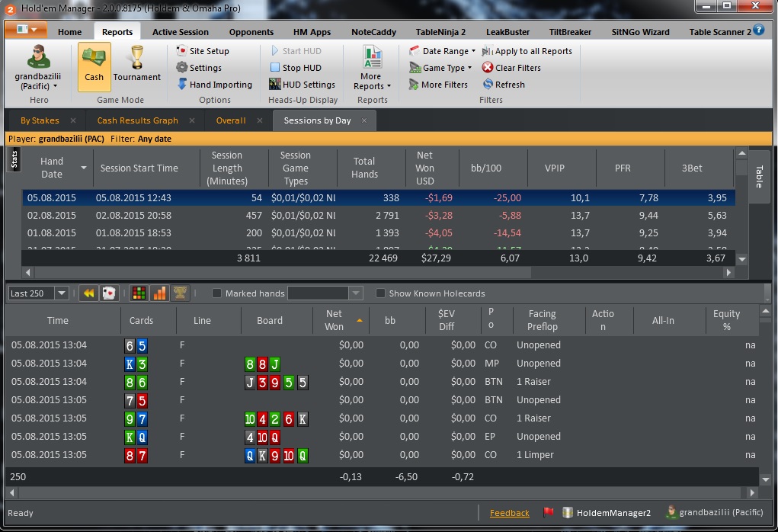Viewport: 778px width, 532px height.
Task: Click sessions horizontal scrollbar right arrow
Action: (x=728, y=272)
